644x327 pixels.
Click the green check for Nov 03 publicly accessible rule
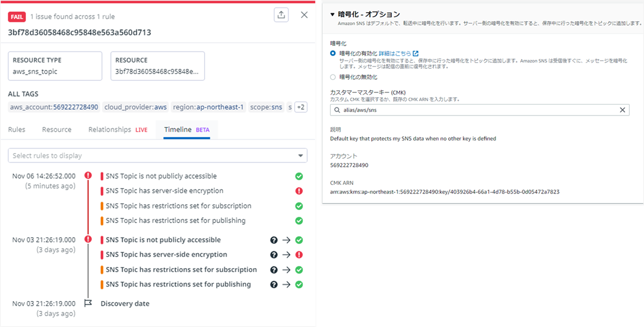pyautogui.click(x=299, y=240)
